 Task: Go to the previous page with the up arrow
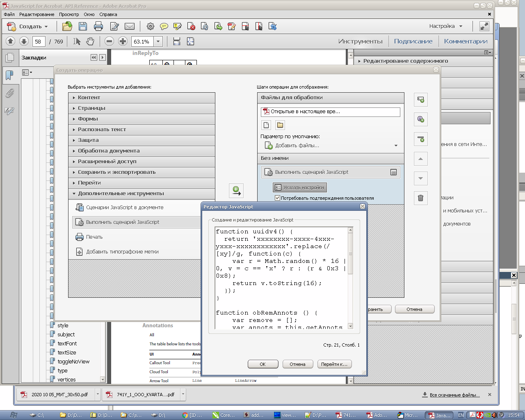pyautogui.click(x=11, y=41)
